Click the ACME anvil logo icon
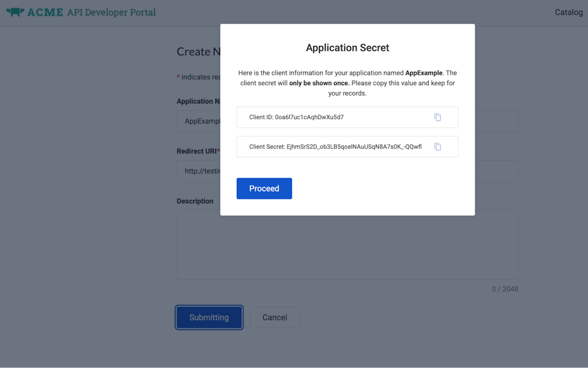The width and height of the screenshot is (588, 368). 15,12
